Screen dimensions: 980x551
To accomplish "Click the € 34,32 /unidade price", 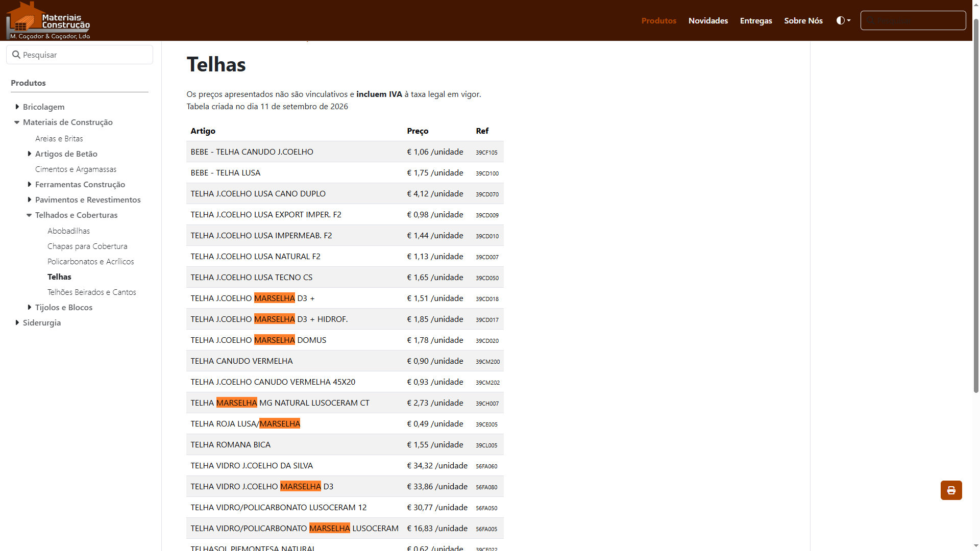I will click(437, 465).
